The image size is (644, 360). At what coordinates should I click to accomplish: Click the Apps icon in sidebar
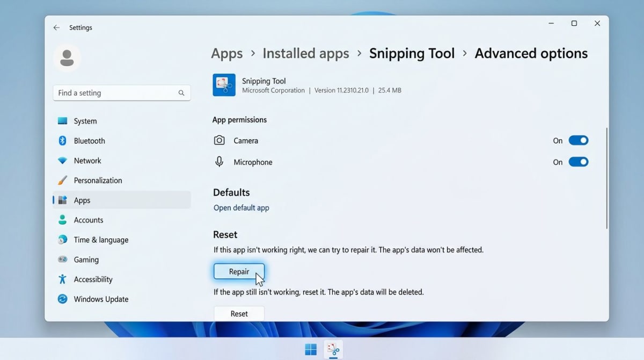(63, 200)
